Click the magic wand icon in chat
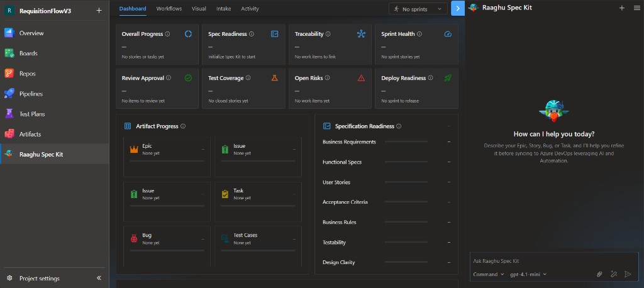 pyautogui.click(x=614, y=274)
